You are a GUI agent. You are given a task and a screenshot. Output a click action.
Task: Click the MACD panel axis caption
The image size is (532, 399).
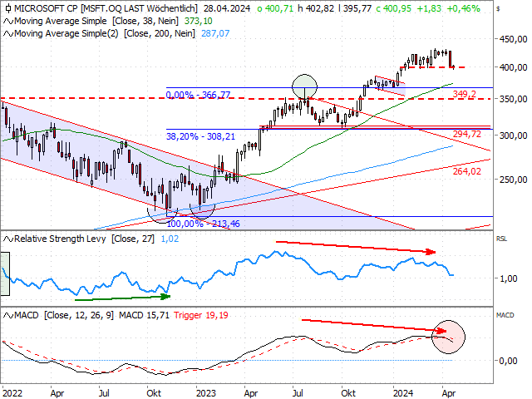click(x=505, y=316)
